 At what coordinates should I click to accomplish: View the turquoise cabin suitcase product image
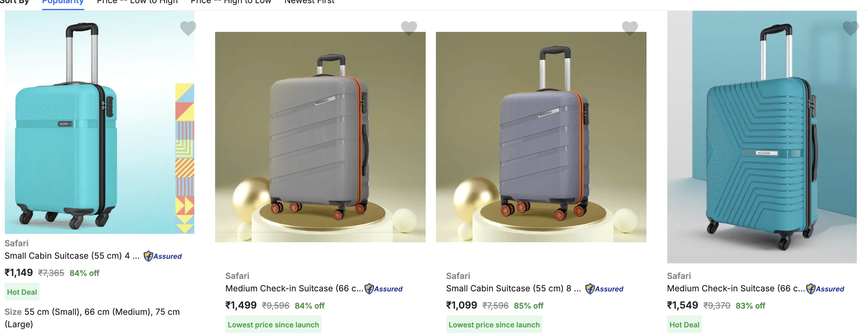coord(99,122)
